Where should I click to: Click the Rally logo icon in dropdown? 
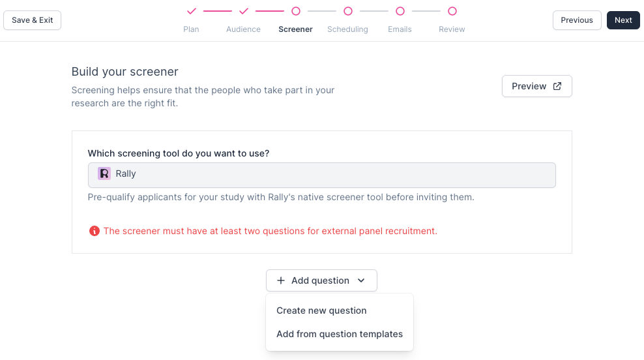click(104, 173)
